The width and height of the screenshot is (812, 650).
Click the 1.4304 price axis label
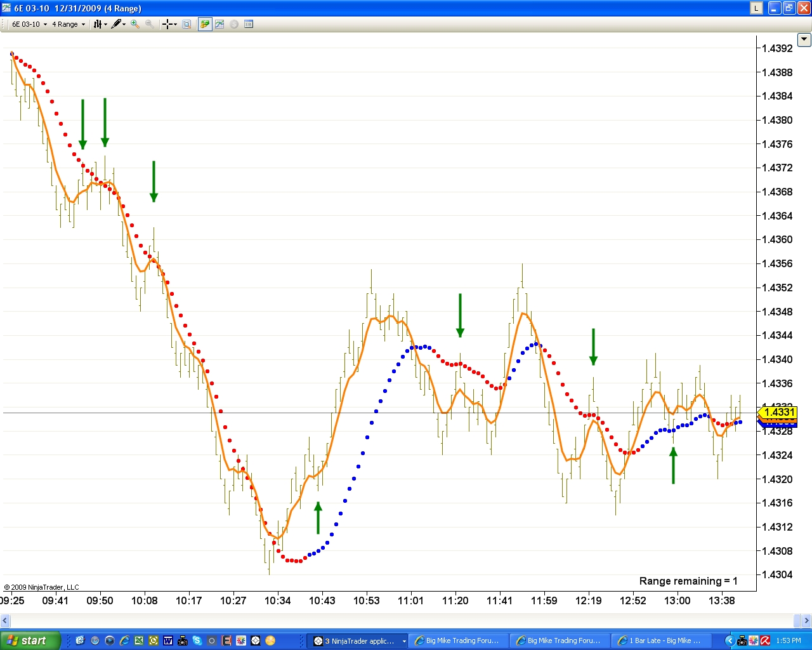[777, 574]
